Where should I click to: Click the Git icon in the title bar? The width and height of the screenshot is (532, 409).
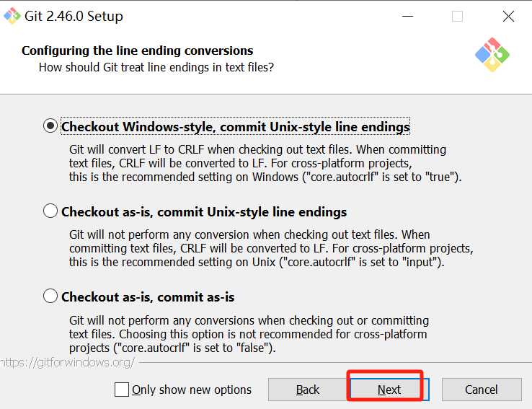12,16
